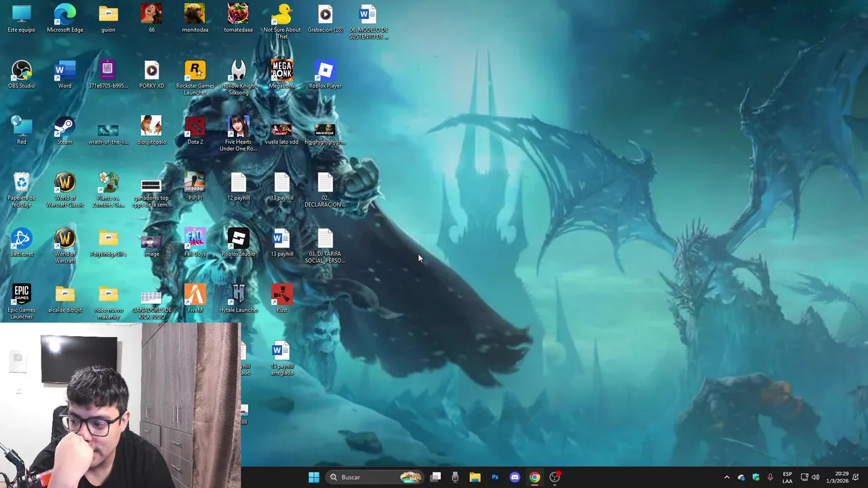Select the PIPIPI image file

(x=195, y=186)
